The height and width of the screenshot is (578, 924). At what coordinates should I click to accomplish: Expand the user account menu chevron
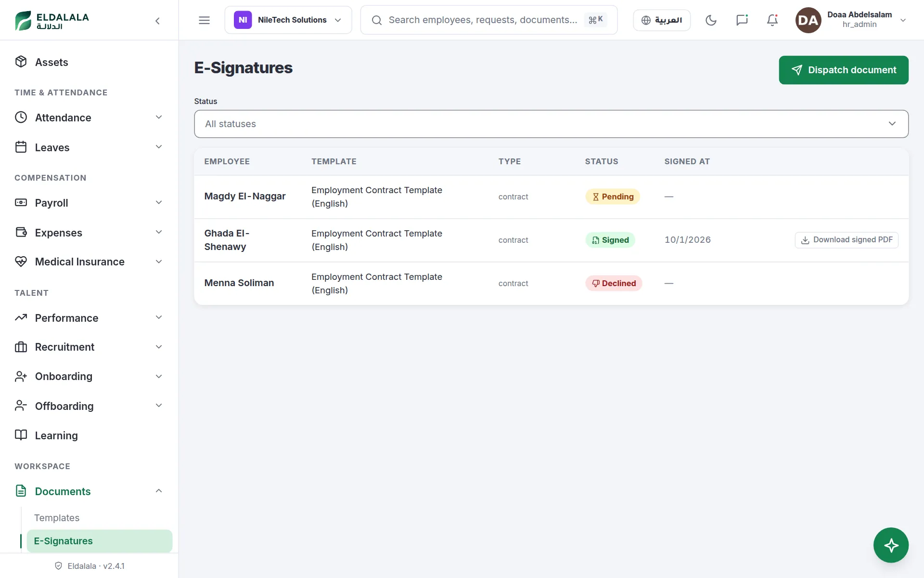tap(903, 20)
